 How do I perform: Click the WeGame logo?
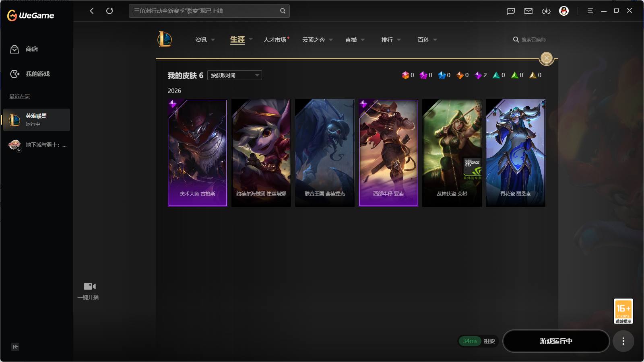tap(31, 15)
